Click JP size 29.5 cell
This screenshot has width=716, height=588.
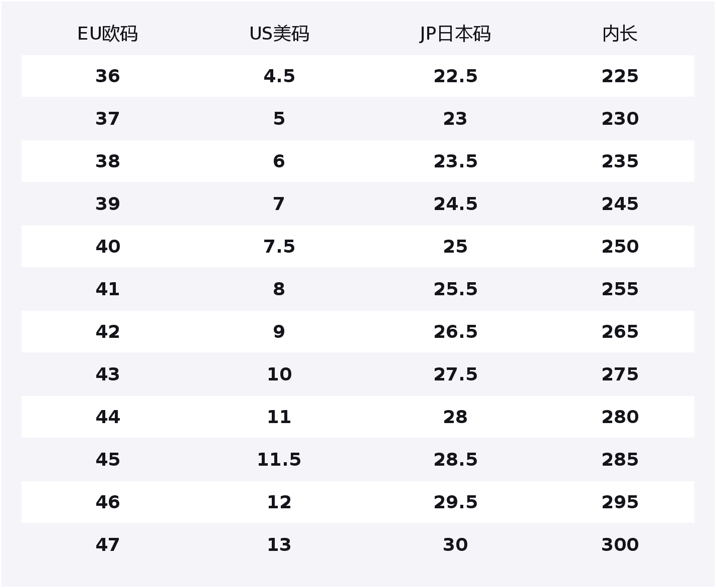pyautogui.click(x=455, y=502)
